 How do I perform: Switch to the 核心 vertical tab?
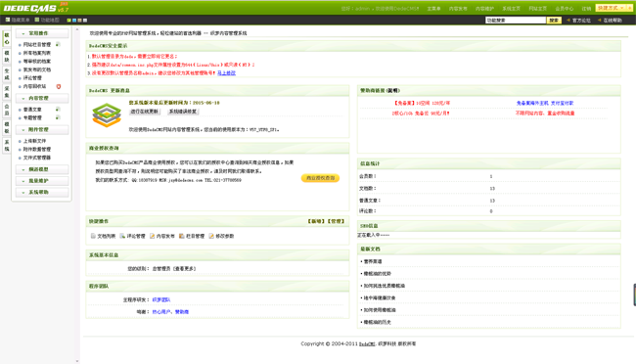pyautogui.click(x=7, y=39)
